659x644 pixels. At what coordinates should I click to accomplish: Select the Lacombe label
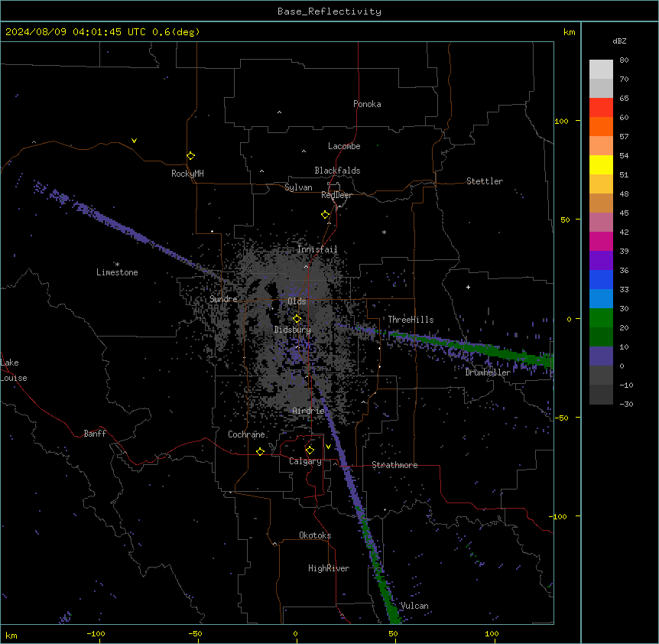pyautogui.click(x=344, y=146)
